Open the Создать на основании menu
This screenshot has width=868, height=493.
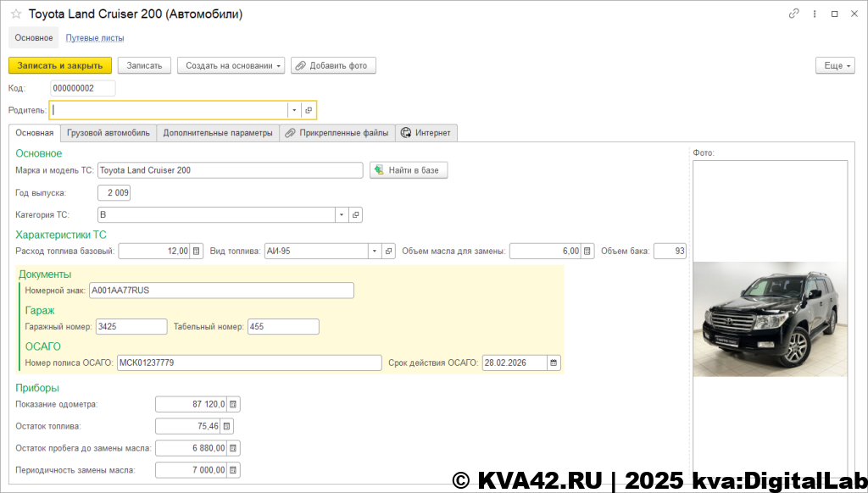pyautogui.click(x=231, y=65)
